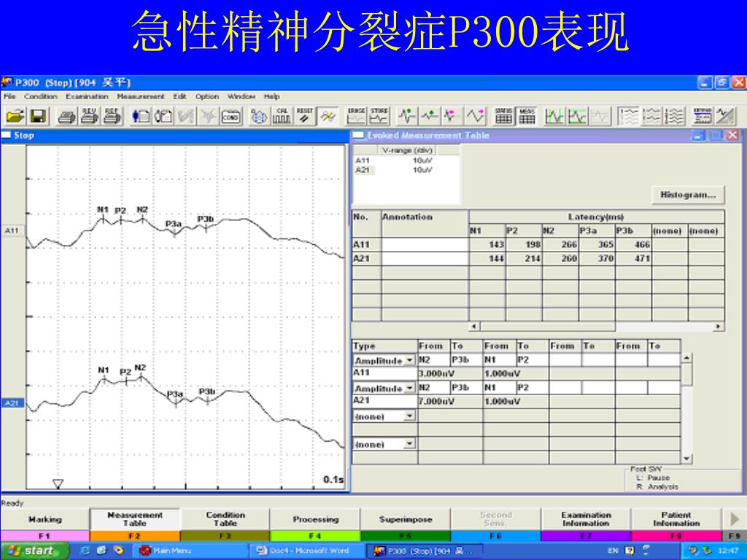The height and width of the screenshot is (560, 747).
Task: Click amplitude table scroll down arrow
Action: point(686,459)
